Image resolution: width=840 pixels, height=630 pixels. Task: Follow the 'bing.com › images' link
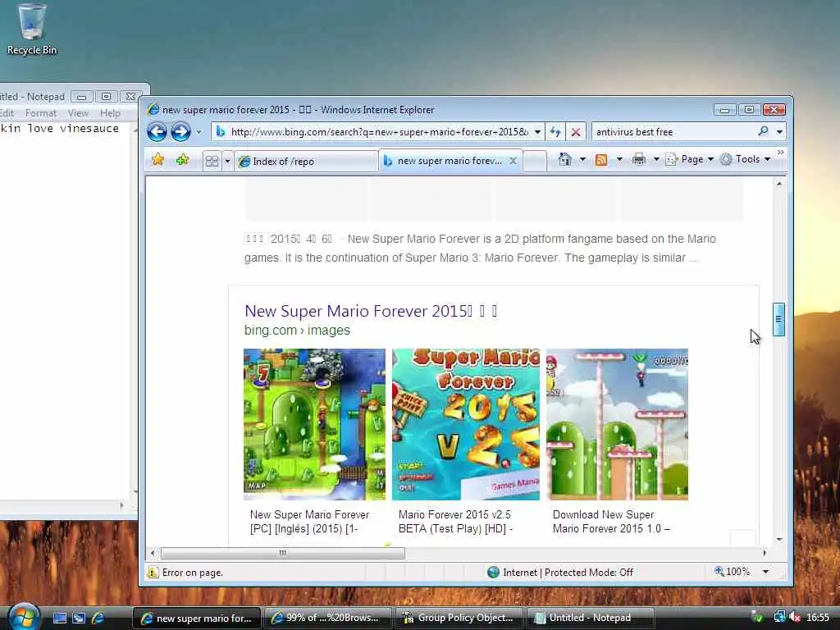point(297,330)
